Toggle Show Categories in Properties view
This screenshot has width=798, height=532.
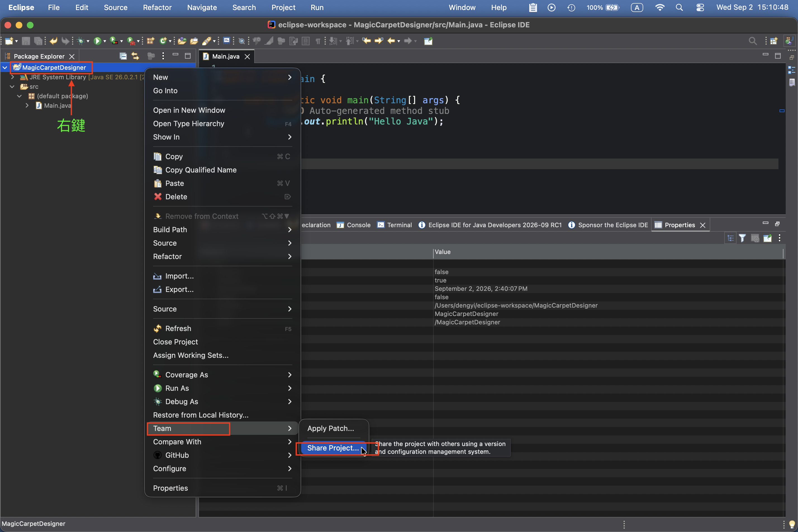click(731, 238)
